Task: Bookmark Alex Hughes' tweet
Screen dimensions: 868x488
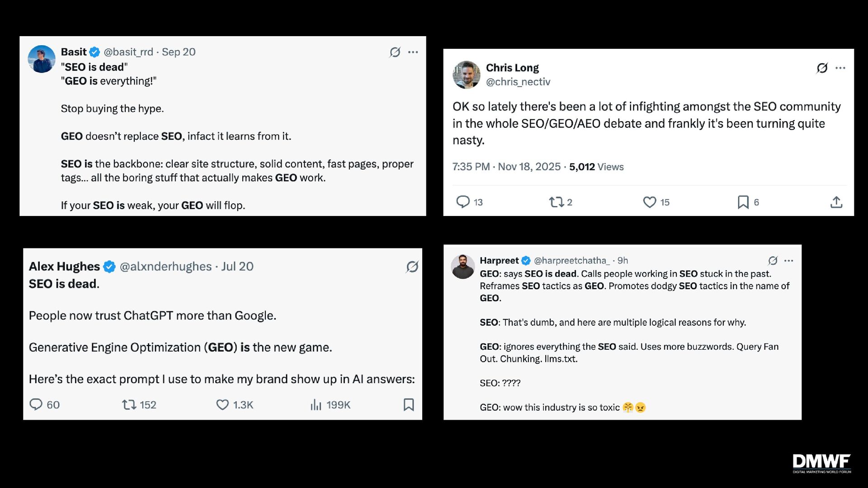Action: point(409,404)
